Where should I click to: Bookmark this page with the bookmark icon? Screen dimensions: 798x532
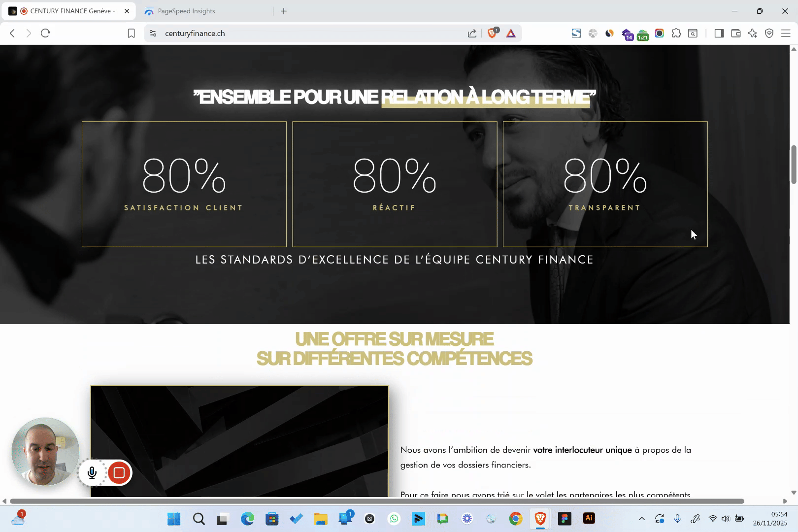tap(131, 33)
